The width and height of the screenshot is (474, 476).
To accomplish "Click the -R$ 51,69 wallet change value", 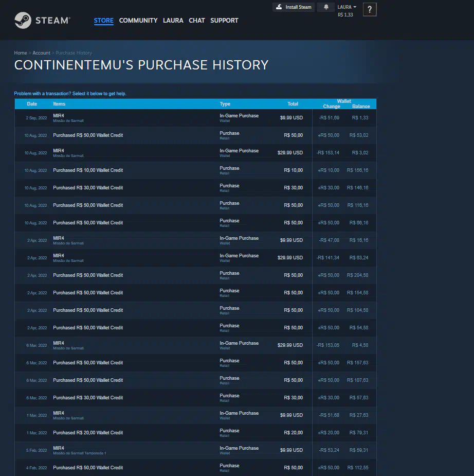I will 329,118.
